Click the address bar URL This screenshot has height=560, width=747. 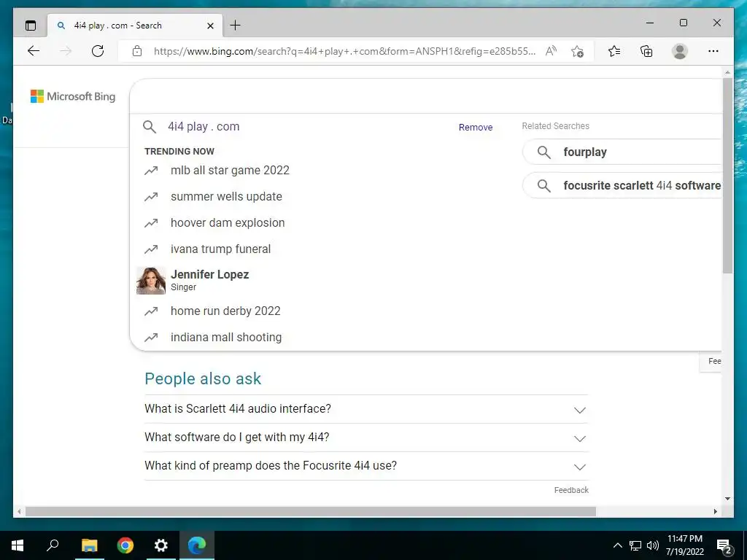coord(344,51)
